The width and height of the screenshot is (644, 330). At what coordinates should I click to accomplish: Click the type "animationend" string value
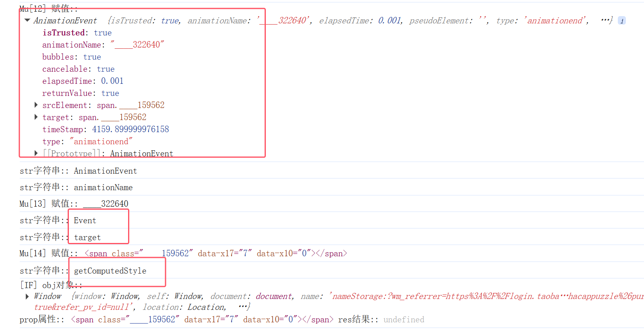(101, 142)
